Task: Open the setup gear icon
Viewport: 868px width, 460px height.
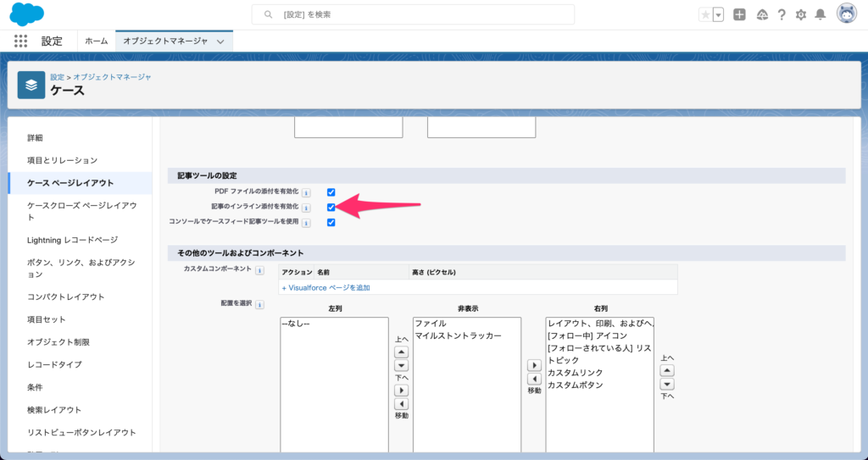Action: coord(801,15)
